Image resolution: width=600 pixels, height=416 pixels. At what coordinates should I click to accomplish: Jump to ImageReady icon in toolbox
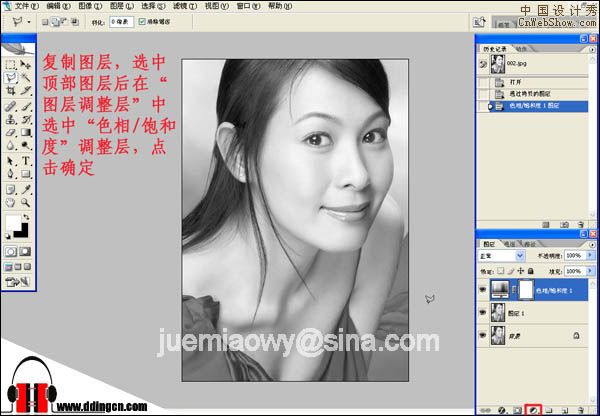coord(18,282)
